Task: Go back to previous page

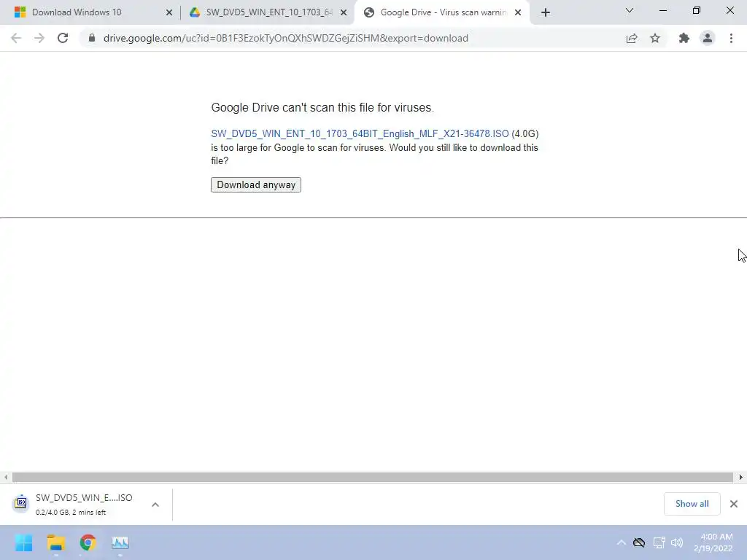Action: coord(16,38)
